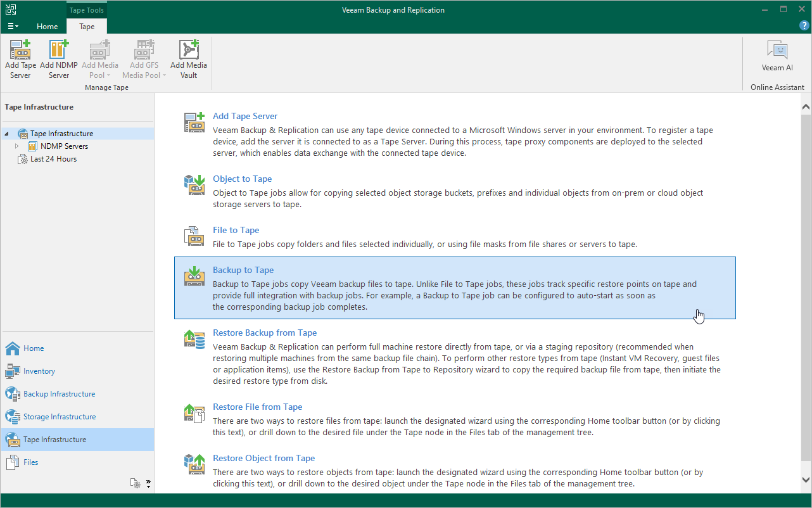Click the Home navigation icon in sidebar
Screen dimensions: 812x508
13,348
